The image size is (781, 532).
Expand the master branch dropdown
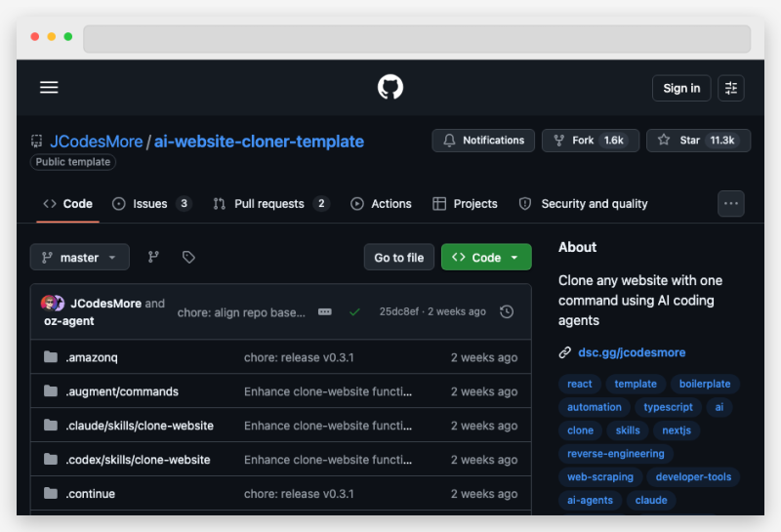pos(80,258)
